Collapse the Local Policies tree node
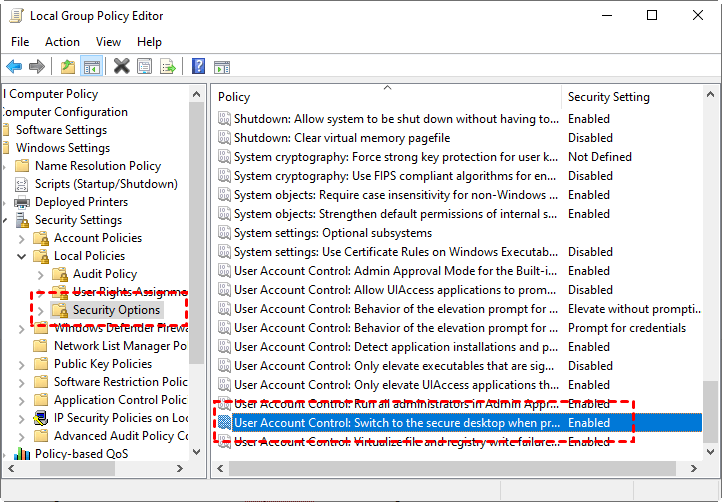The image size is (722, 502). point(22,256)
